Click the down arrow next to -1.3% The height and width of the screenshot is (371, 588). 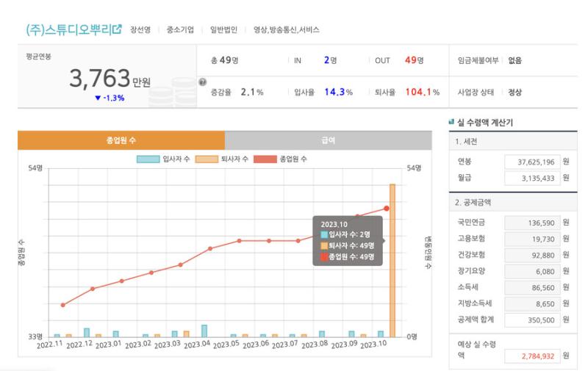[98, 98]
